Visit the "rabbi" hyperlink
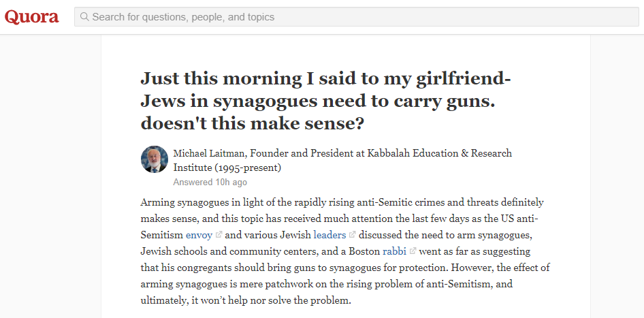 [394, 251]
